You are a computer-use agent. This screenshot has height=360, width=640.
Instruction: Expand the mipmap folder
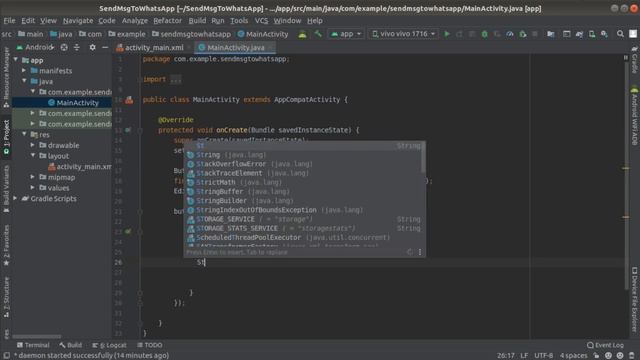coord(33,177)
